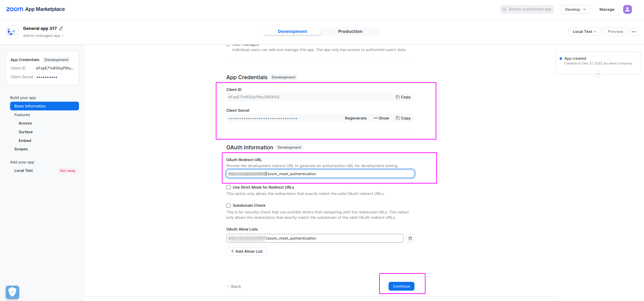
Task: Tick the Subdomain Check checkbox
Action: coord(229,205)
